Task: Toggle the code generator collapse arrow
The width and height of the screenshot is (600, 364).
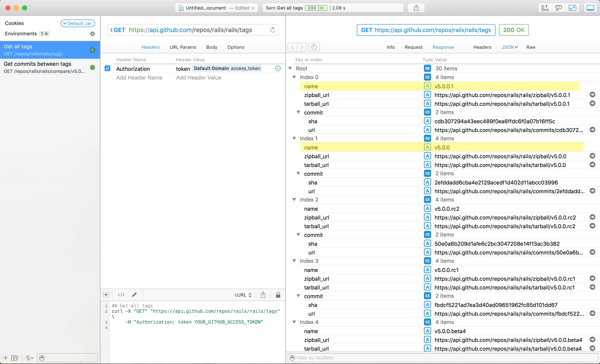Action: 106,295
